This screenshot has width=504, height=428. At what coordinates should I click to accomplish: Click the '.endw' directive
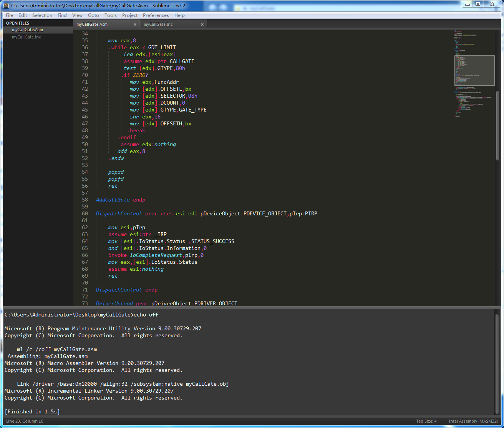pos(116,158)
